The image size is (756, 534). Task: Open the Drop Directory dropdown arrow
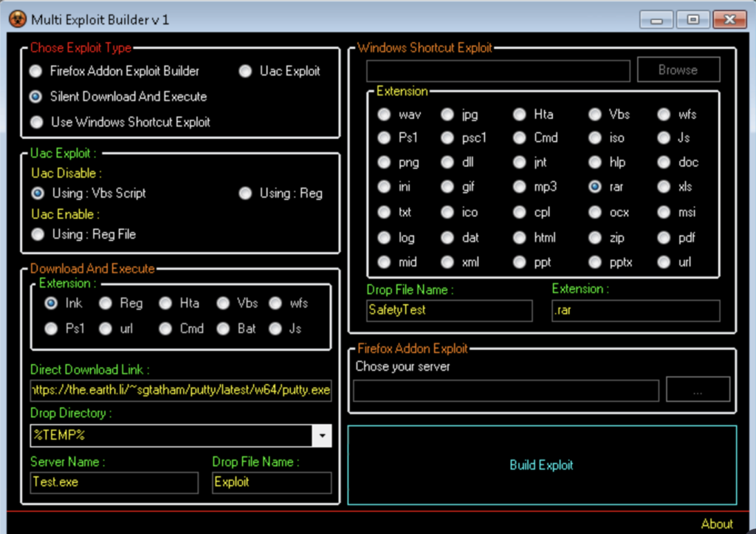coord(322,436)
